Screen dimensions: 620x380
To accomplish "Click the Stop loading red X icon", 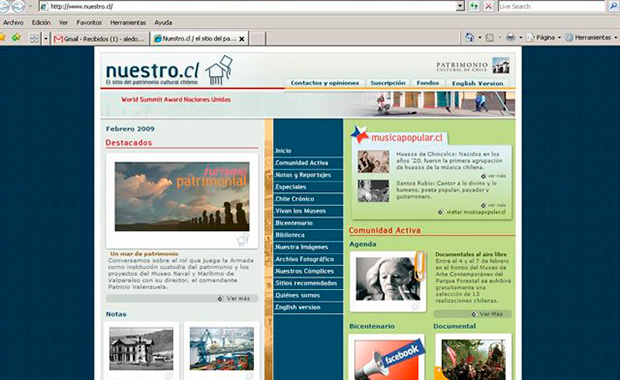I will [489, 6].
